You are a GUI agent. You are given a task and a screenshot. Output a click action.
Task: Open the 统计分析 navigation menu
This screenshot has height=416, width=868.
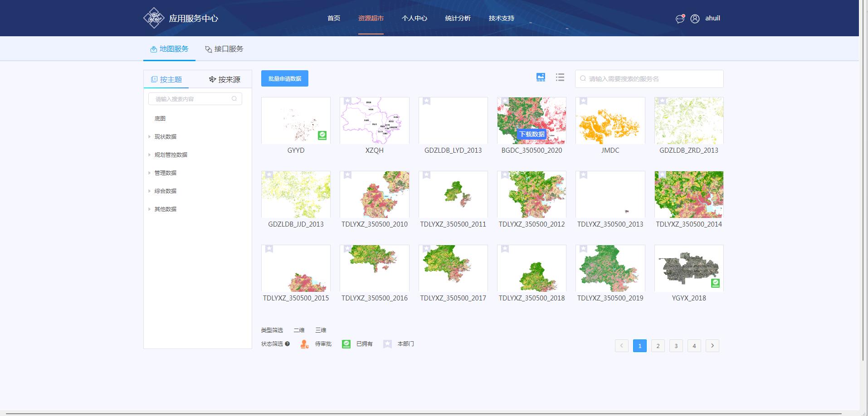[x=458, y=18]
